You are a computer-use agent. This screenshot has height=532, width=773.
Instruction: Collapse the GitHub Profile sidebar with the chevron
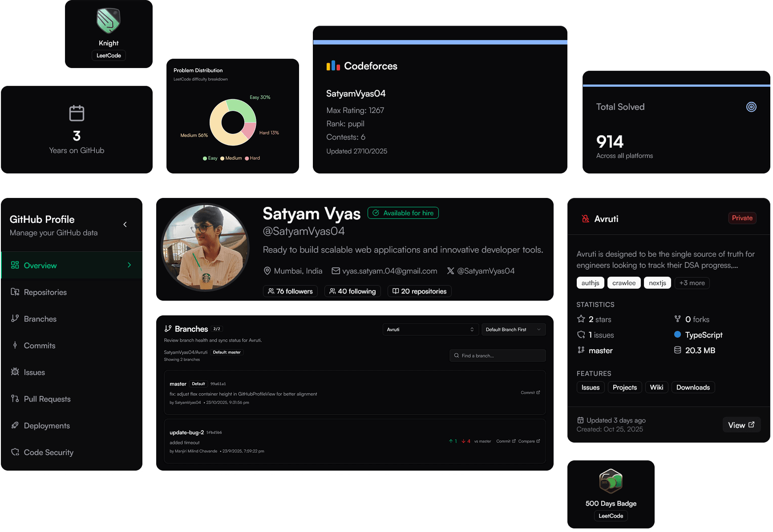coord(125,224)
